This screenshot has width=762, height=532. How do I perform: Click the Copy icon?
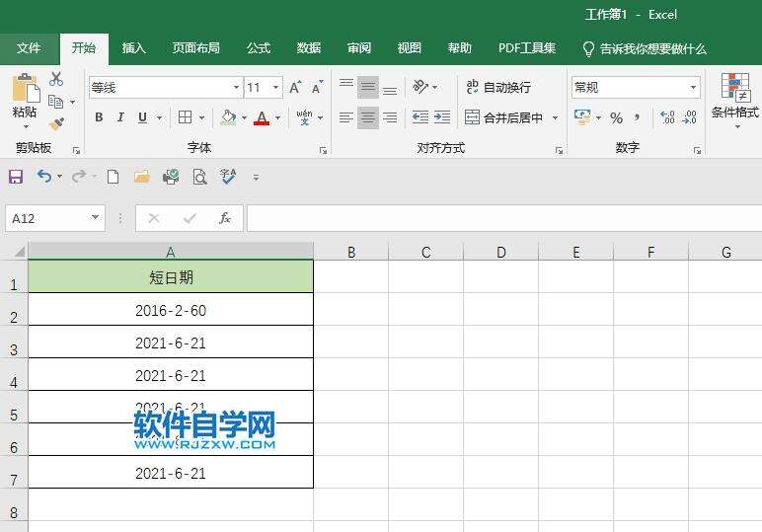[56, 102]
